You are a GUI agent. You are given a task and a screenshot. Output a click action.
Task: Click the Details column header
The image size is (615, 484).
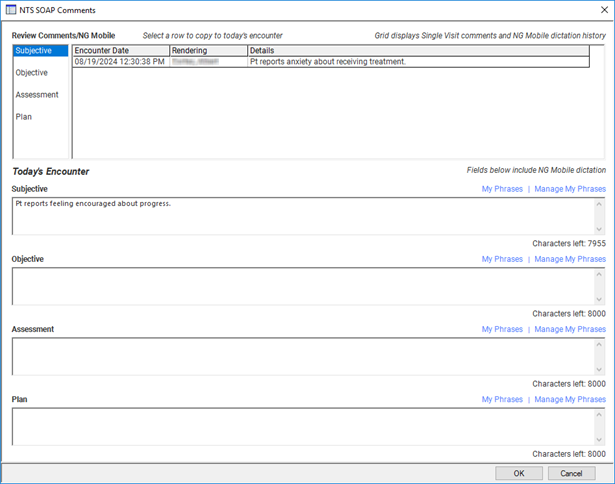tap(418, 51)
